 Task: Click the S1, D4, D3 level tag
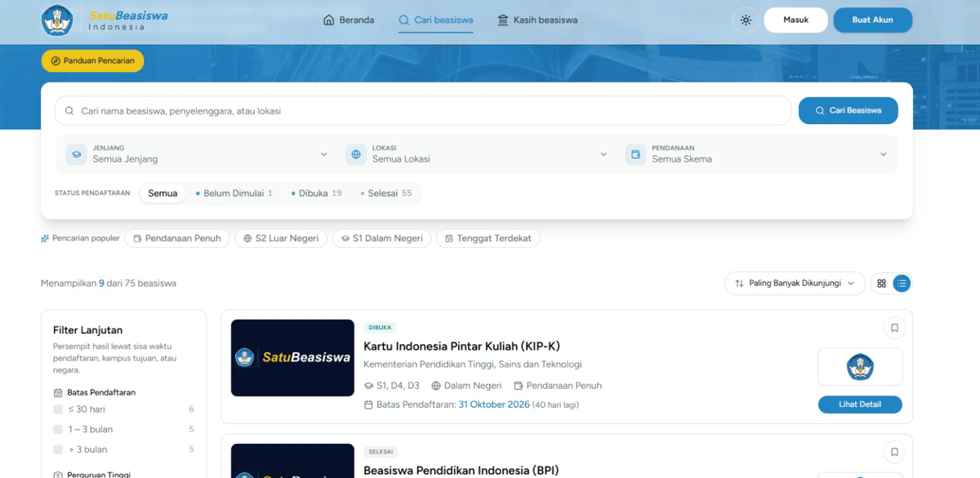(391, 386)
